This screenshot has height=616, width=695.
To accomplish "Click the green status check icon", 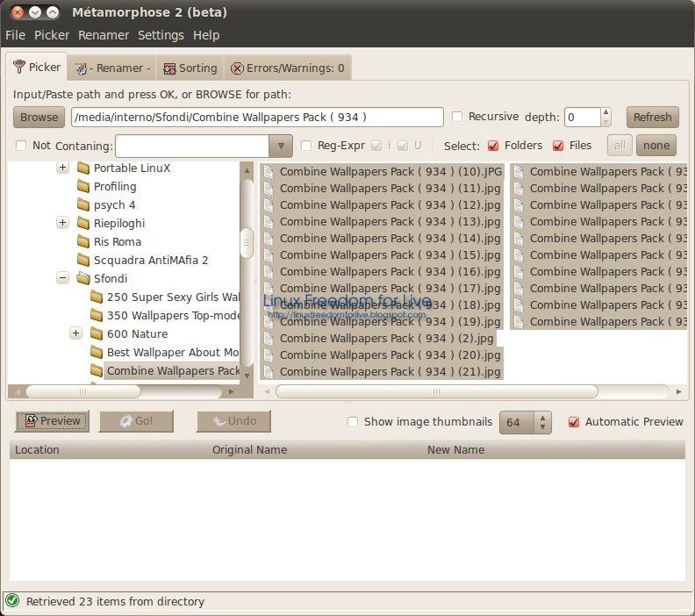I will (12, 601).
